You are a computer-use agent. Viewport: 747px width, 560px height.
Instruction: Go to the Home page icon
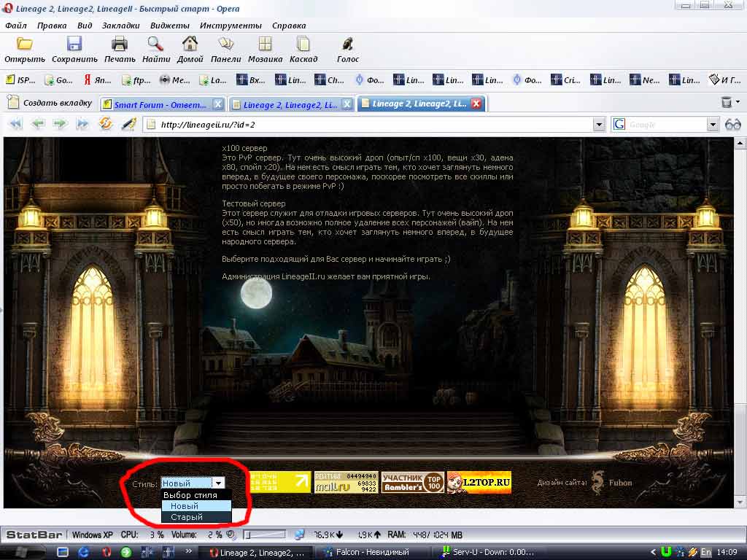190,44
